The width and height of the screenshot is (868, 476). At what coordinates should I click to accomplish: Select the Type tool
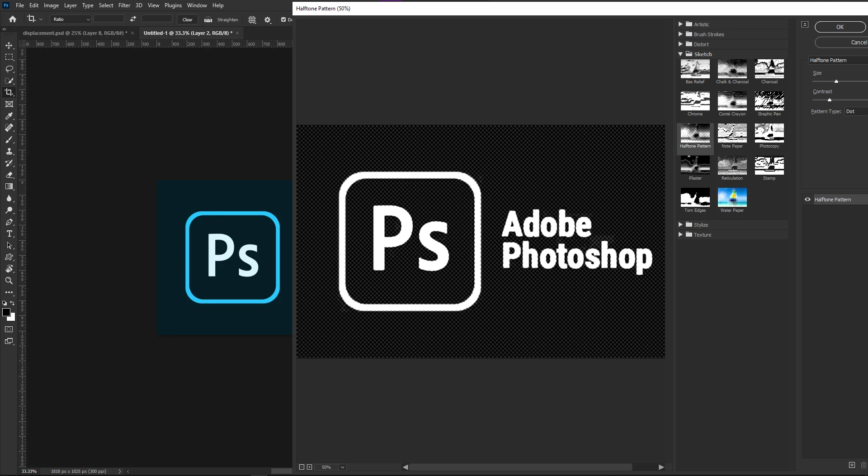[9, 233]
